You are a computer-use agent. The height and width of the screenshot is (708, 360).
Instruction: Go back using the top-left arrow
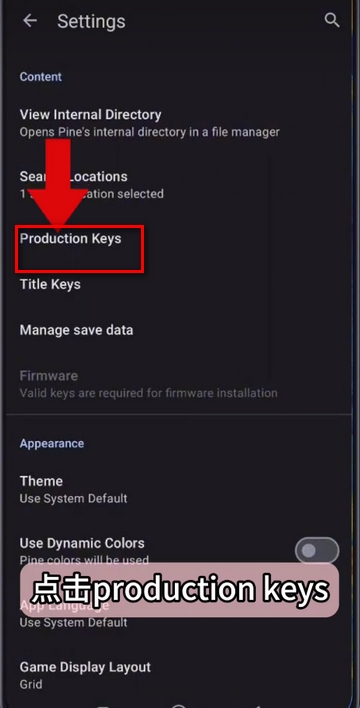[x=30, y=21]
